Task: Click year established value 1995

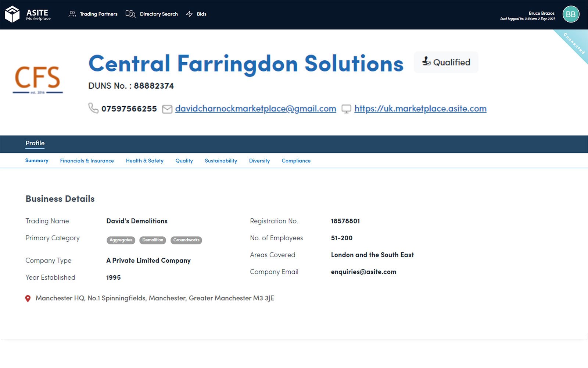Action: click(x=114, y=277)
